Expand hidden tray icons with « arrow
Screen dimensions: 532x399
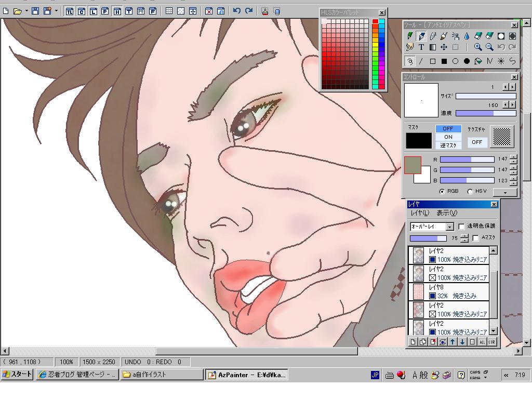(x=506, y=375)
